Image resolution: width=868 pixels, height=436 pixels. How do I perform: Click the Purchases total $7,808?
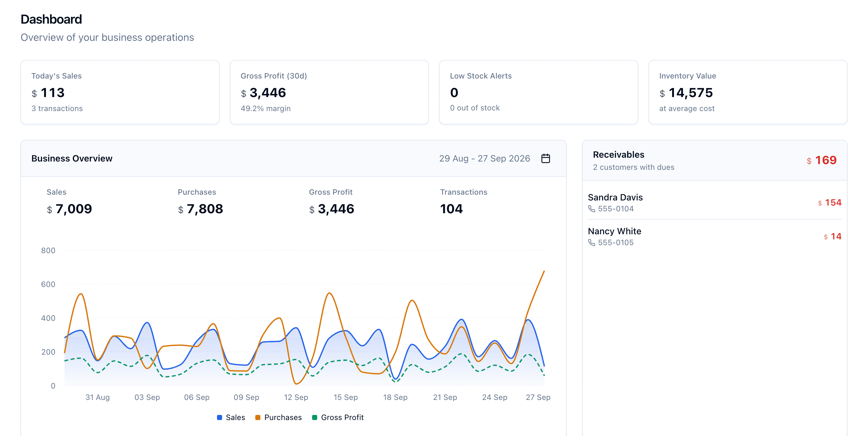pyautogui.click(x=200, y=209)
